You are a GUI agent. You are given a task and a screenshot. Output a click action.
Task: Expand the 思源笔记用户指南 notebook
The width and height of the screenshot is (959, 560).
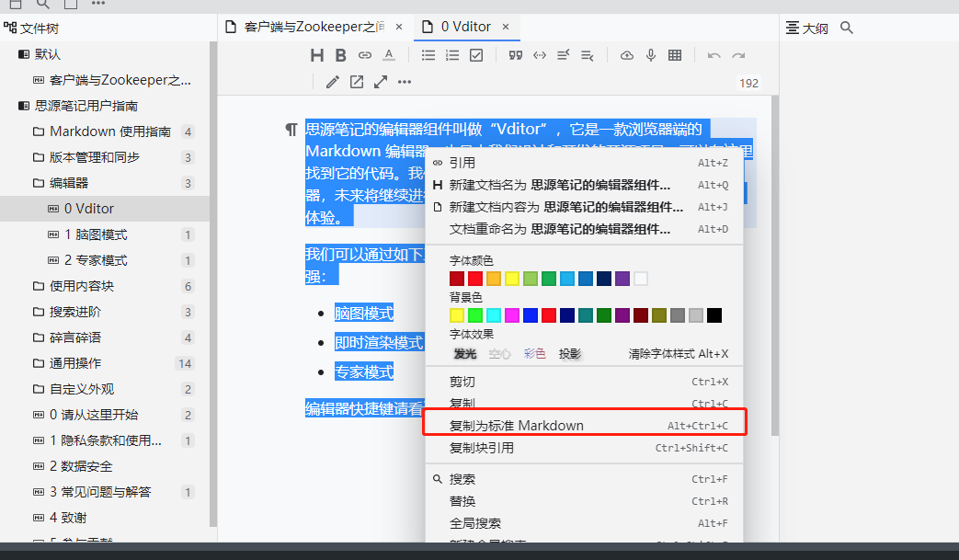click(24, 106)
